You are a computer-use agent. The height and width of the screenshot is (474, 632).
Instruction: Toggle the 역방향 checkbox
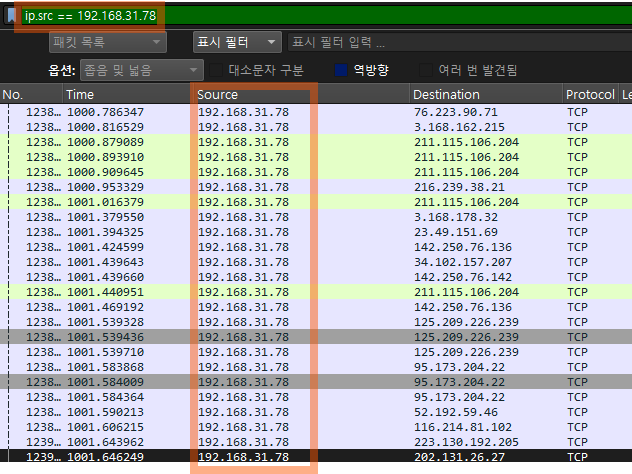(341, 71)
